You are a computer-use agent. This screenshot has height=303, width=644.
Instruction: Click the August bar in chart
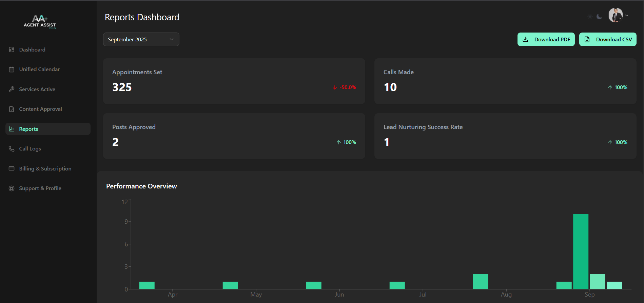point(480,282)
